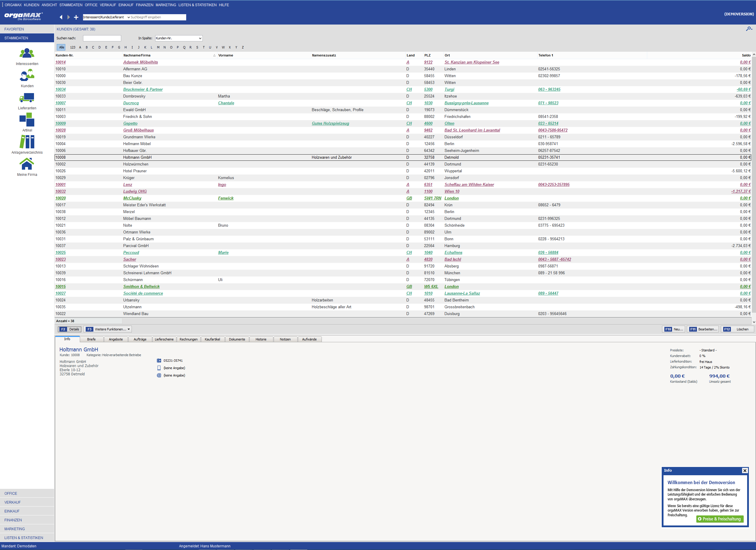756x550 pixels.
Task: Click the Suchen nach input field
Action: click(102, 38)
